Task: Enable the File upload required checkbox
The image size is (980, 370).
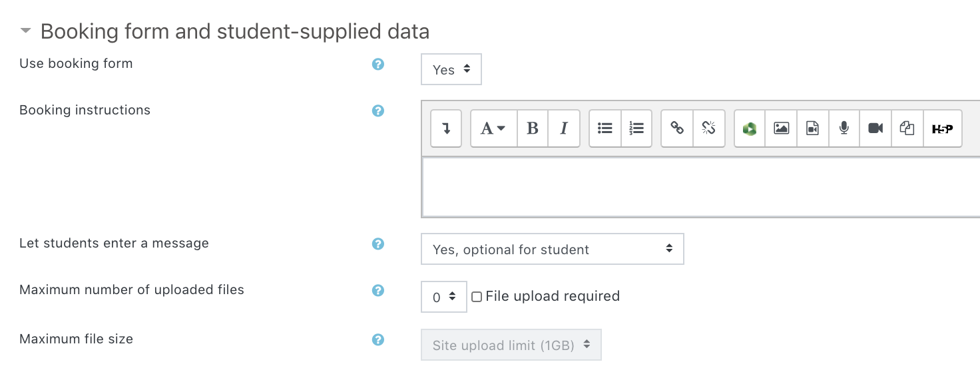Action: tap(477, 297)
